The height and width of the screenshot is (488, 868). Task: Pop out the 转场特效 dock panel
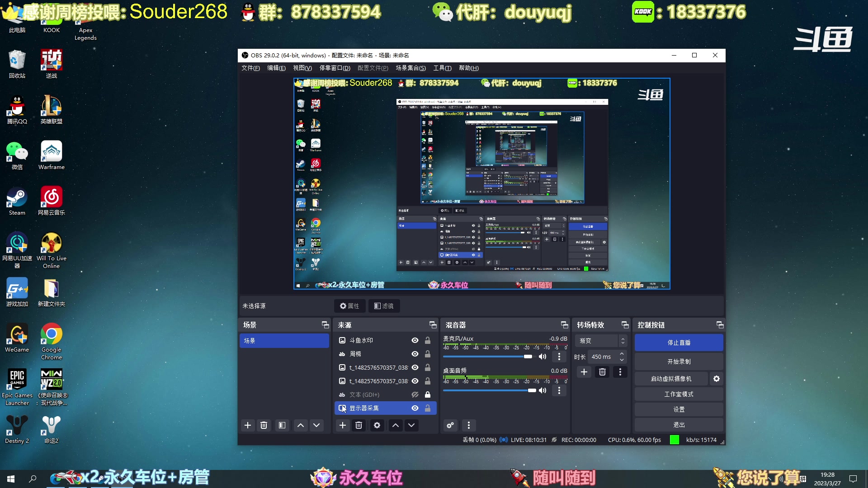pos(625,325)
